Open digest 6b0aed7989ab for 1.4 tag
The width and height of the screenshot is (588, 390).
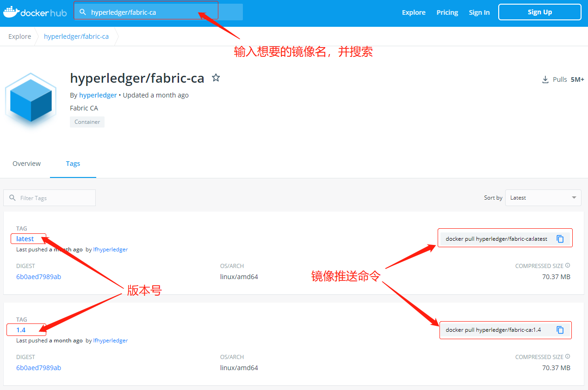(38, 368)
